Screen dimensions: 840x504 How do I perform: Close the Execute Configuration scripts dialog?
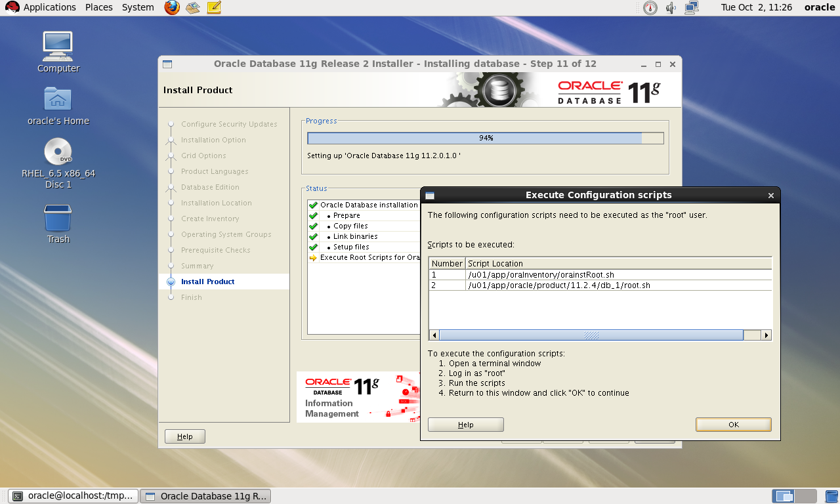(x=771, y=196)
